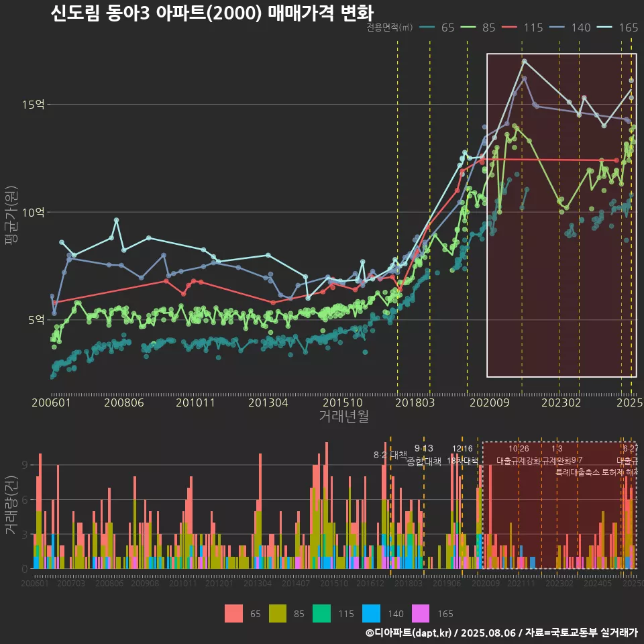The image size is (644, 644).
Task: Click the '15억' y-axis label
Action: [34, 105]
